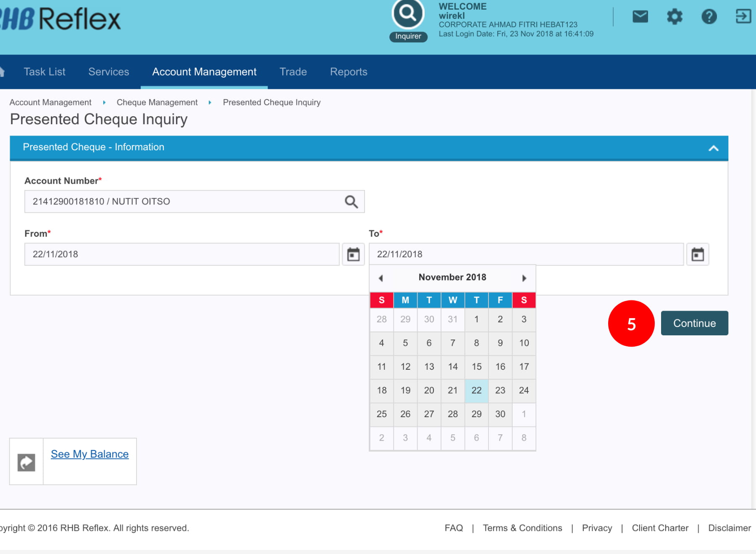Open the Task List menu

pos(45,72)
